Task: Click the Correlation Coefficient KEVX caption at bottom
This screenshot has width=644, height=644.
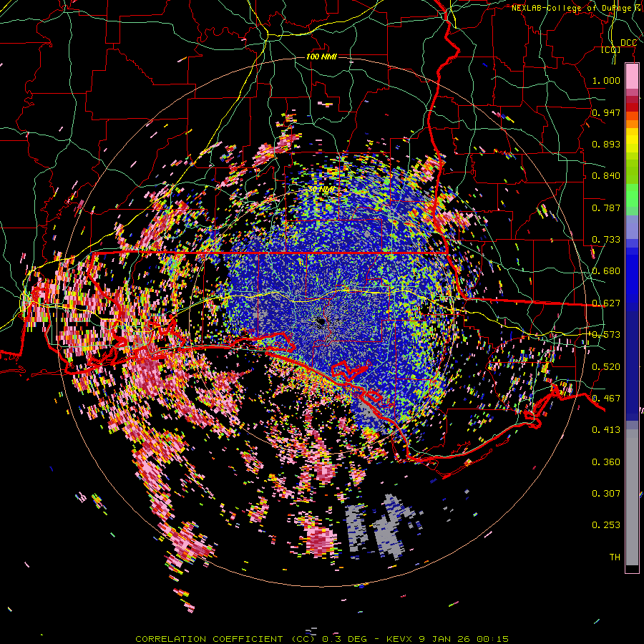Action: coord(322,639)
